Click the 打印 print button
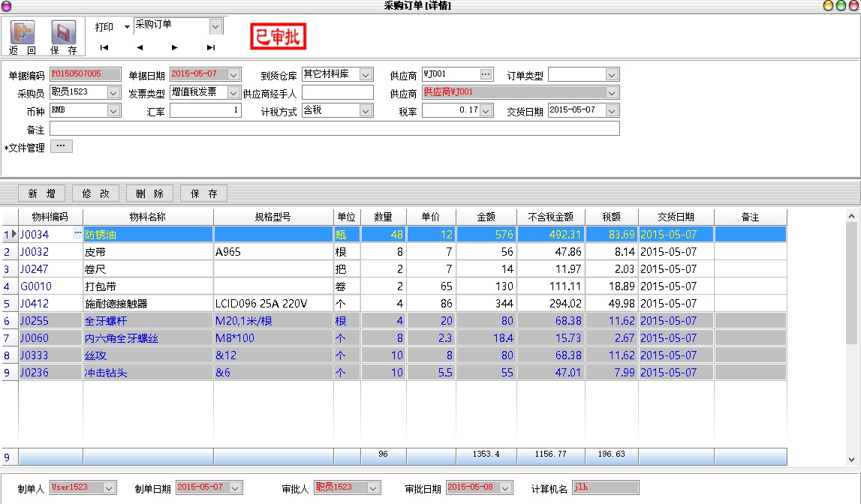The image size is (861, 504). pyautogui.click(x=104, y=26)
